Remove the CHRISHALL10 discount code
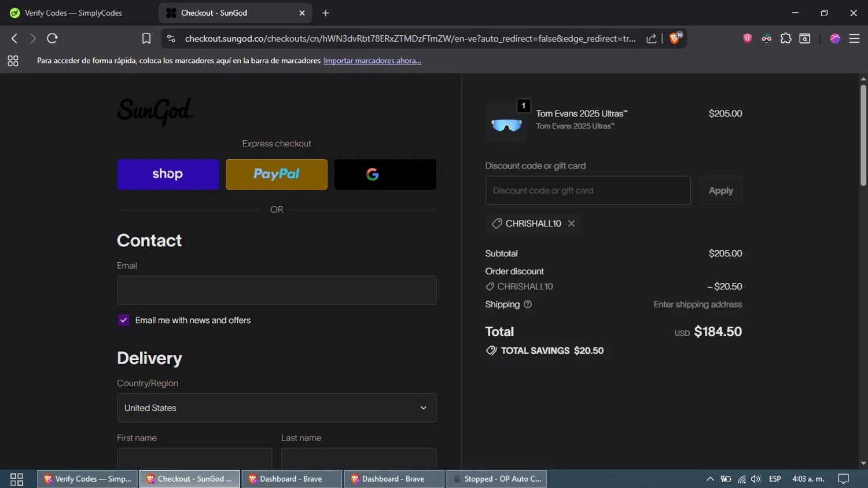868x488 pixels. 572,223
